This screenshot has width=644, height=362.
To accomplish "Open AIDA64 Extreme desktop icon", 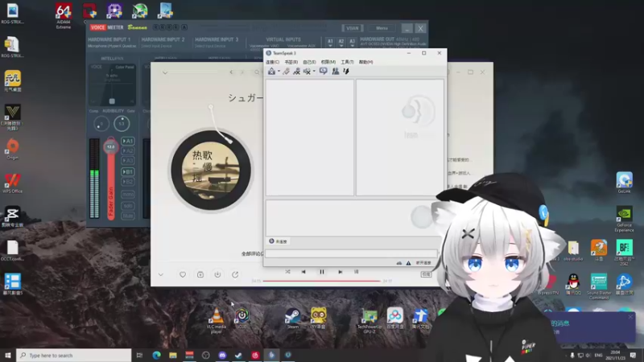I will pyautogui.click(x=64, y=16).
